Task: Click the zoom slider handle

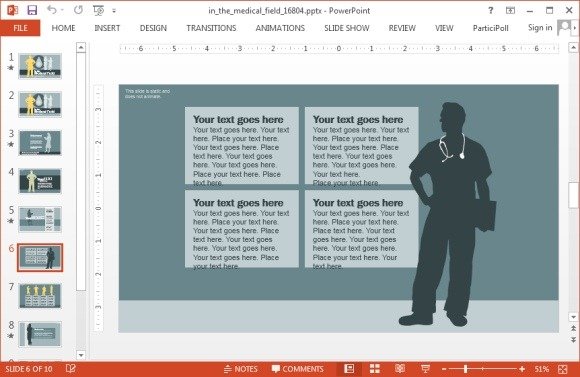Action: (466, 369)
